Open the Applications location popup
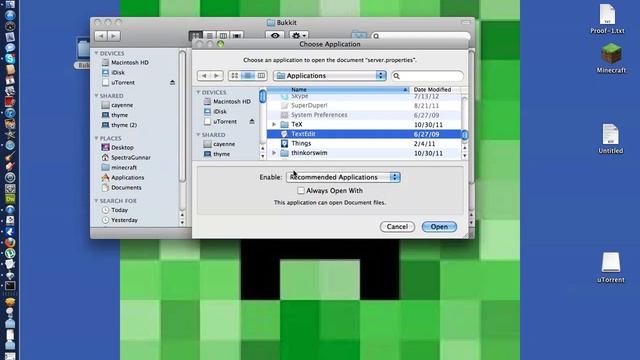Viewport: 640px width, 360px height. point(330,76)
